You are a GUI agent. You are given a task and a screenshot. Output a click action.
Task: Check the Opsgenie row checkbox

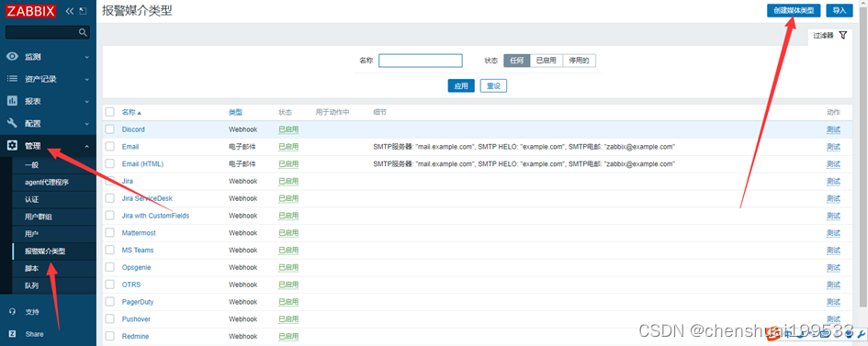109,267
